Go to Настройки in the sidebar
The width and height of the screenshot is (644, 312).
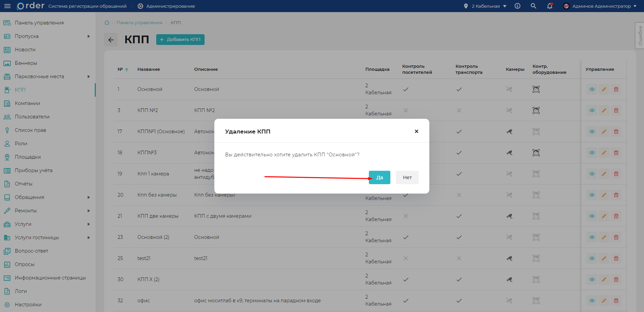(x=28, y=305)
